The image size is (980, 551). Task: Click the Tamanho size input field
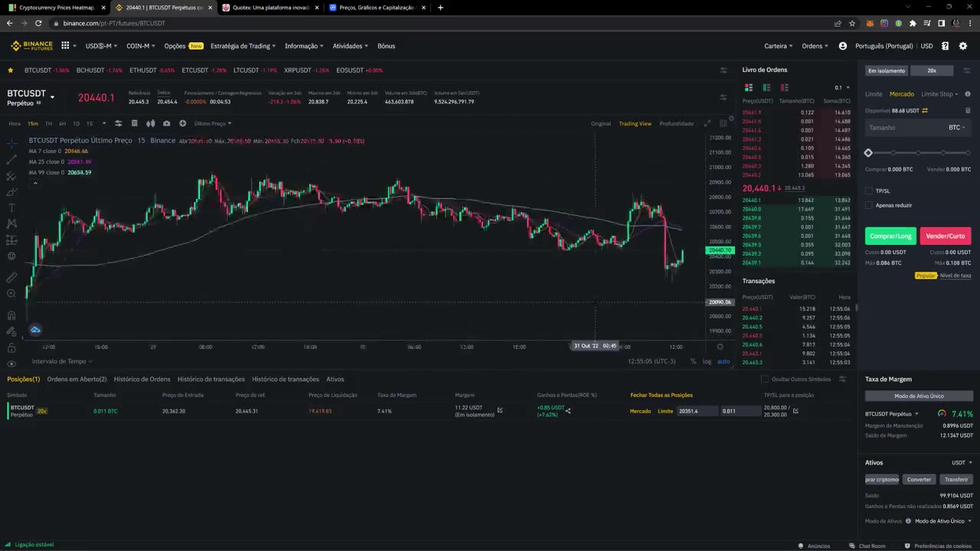918,128
